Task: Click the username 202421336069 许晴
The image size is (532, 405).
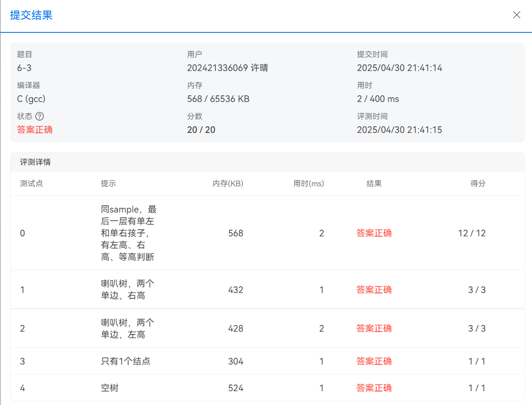Action: (x=227, y=68)
